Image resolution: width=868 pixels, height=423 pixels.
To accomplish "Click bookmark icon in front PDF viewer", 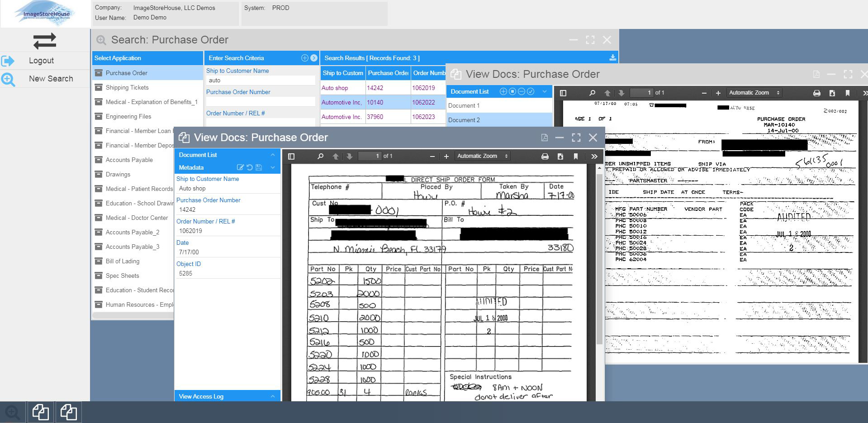I will (x=575, y=156).
